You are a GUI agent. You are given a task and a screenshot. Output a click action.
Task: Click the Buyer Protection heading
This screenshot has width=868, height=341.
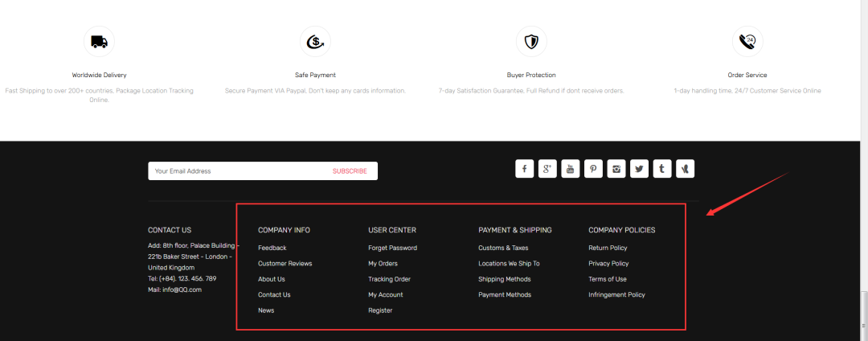point(531,75)
